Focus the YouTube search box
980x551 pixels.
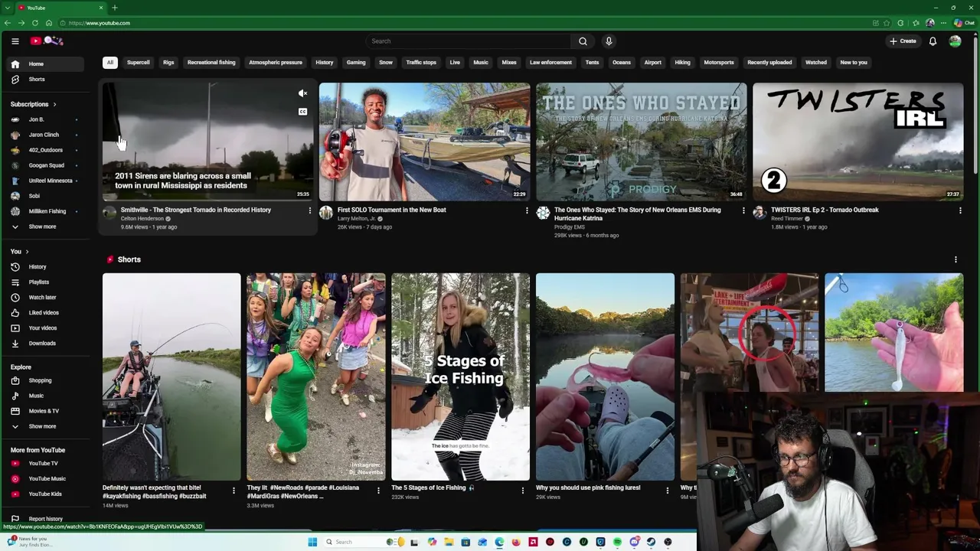coord(468,41)
